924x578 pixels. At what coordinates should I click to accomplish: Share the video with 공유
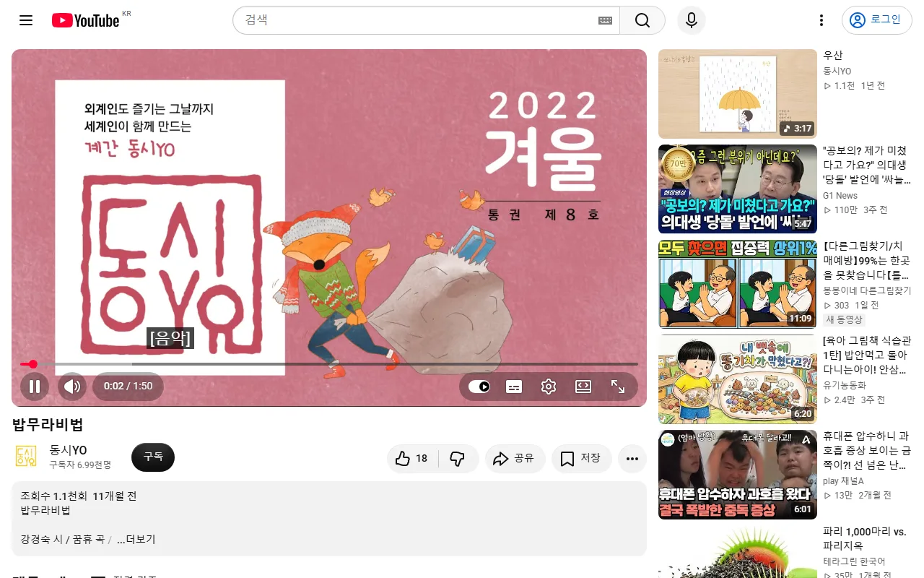pos(514,459)
